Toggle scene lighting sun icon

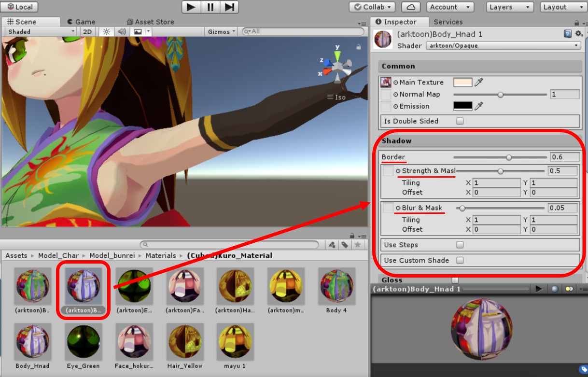coord(106,32)
